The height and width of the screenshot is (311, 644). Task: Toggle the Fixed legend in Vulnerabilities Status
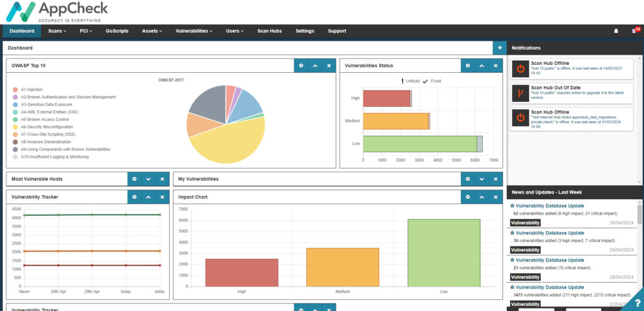pyautogui.click(x=433, y=81)
